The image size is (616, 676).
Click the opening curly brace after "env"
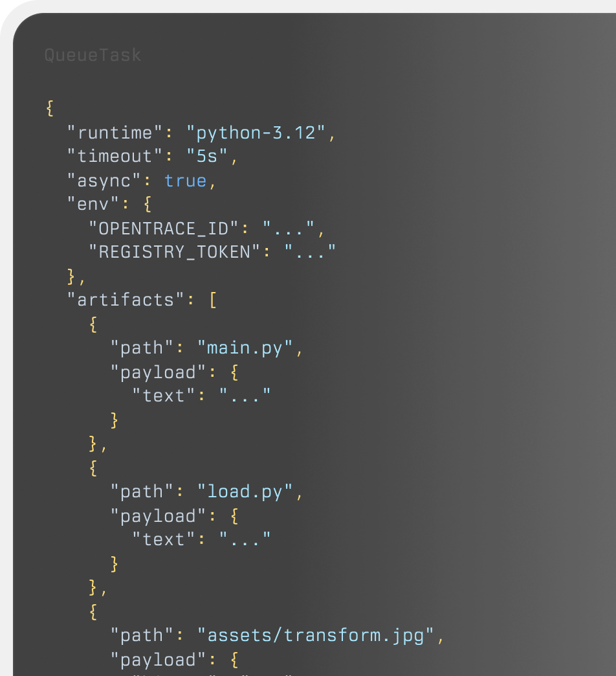[148, 205]
